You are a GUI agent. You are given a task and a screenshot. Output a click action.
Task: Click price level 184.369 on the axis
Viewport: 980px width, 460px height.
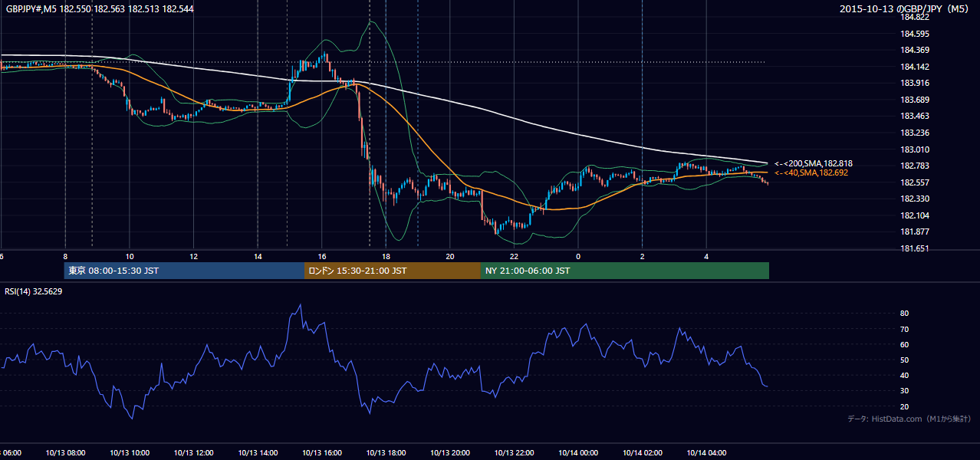[915, 50]
